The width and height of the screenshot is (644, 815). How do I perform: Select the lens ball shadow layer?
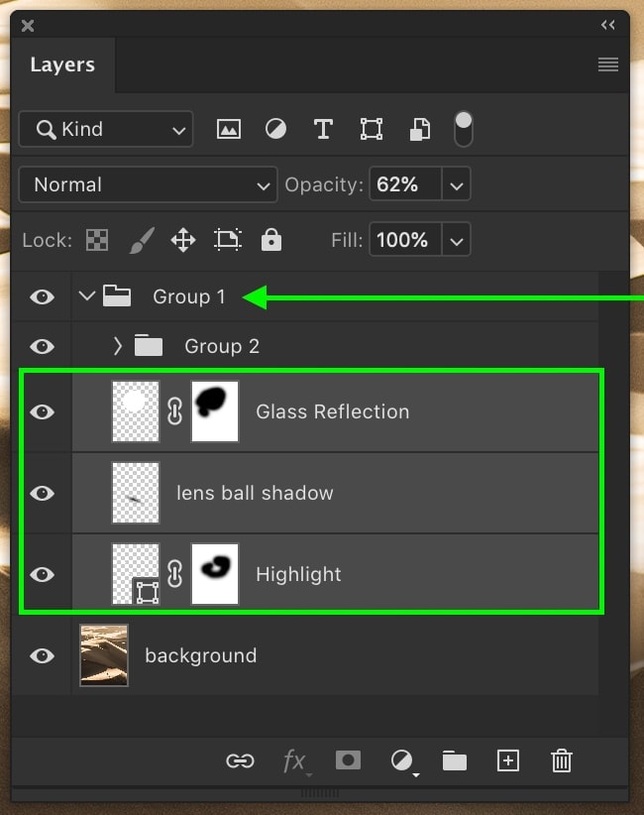[x=335, y=493]
